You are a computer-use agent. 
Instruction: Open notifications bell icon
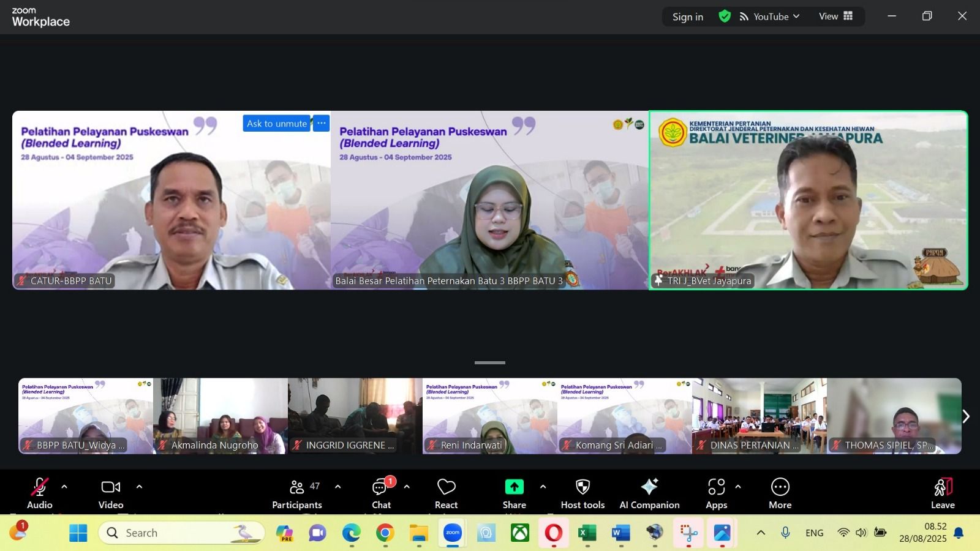point(959,533)
